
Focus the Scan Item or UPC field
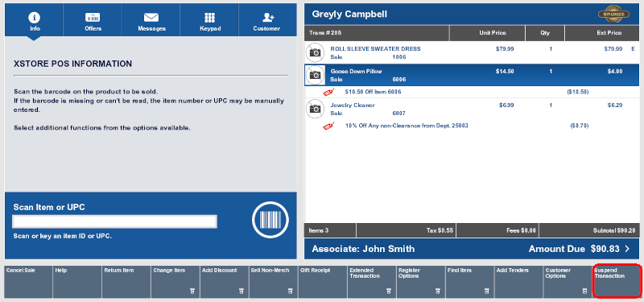[x=114, y=221]
